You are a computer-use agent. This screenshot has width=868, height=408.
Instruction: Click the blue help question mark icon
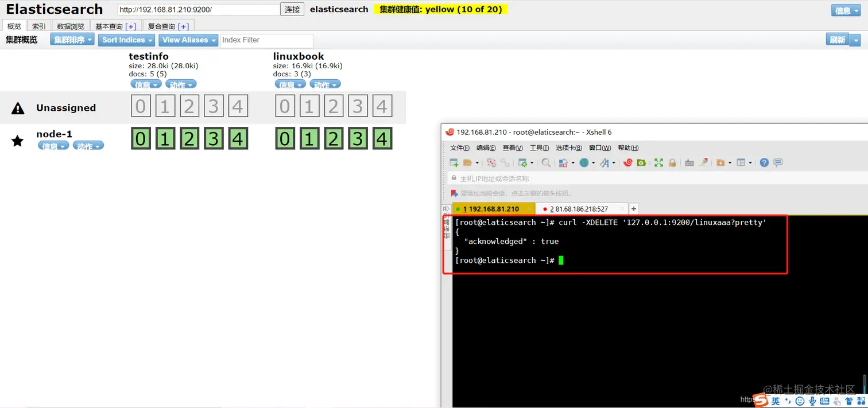[x=764, y=163]
